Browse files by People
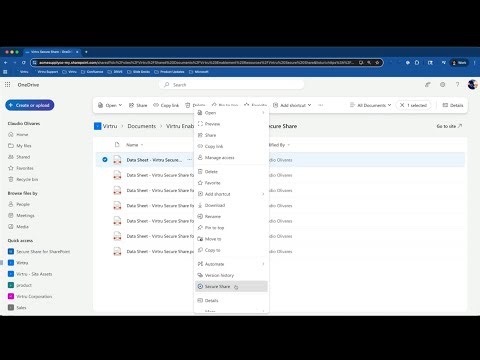Screen dimensions: 480x360 [x=19, y=204]
